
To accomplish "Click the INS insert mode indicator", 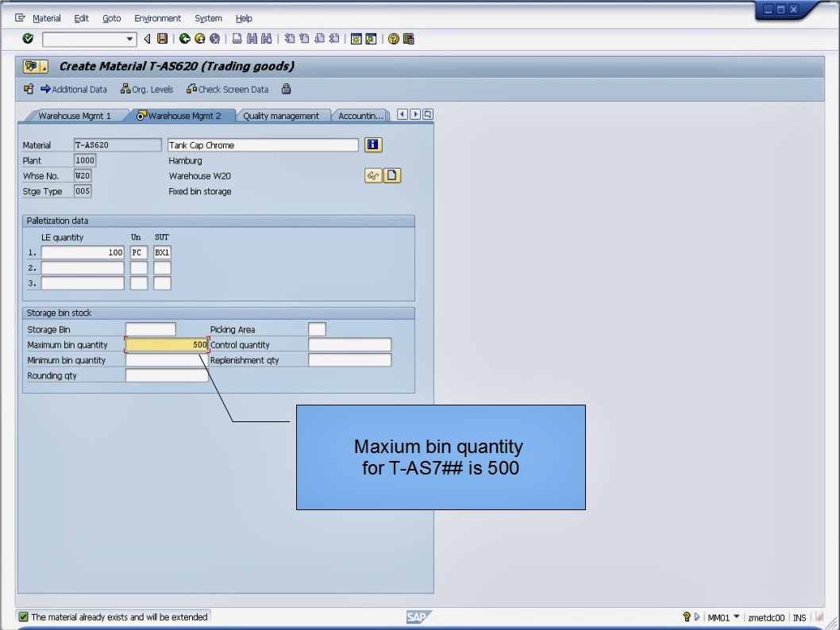I will pos(800,617).
